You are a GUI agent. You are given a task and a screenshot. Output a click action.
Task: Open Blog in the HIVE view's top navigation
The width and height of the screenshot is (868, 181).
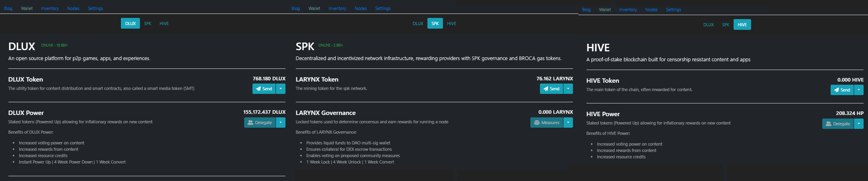pyautogui.click(x=586, y=10)
